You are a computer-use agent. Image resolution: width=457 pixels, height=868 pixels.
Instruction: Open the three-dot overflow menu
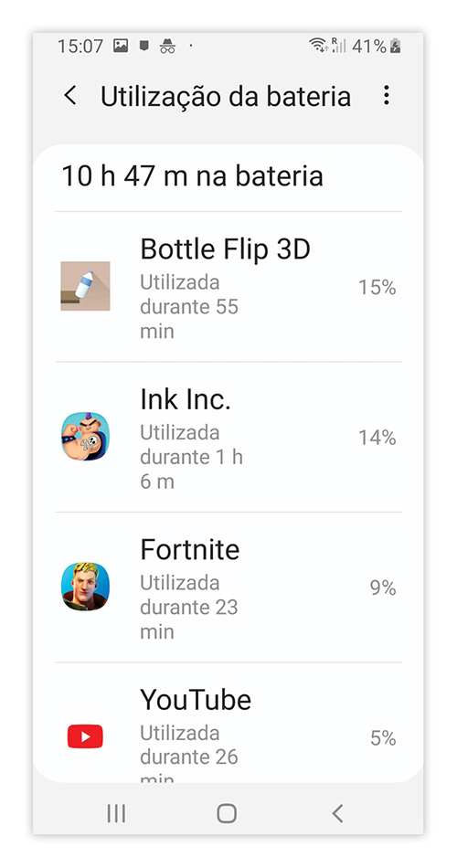click(386, 96)
